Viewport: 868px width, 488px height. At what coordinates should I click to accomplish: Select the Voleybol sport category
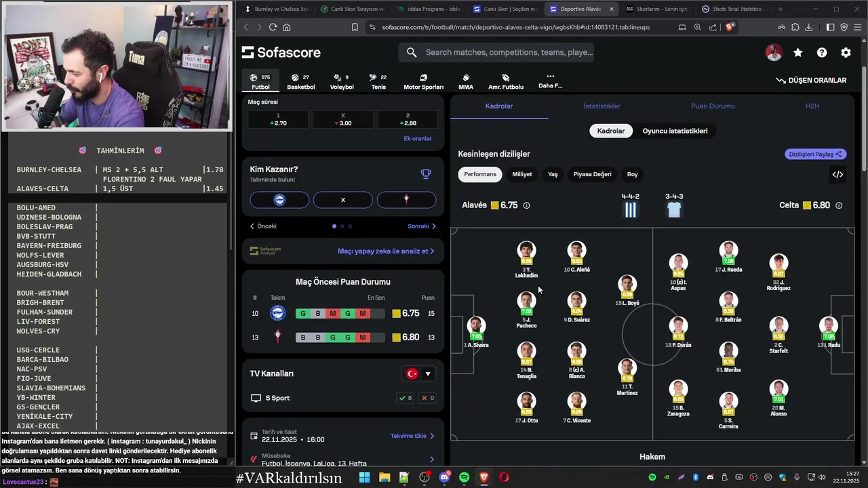(342, 82)
